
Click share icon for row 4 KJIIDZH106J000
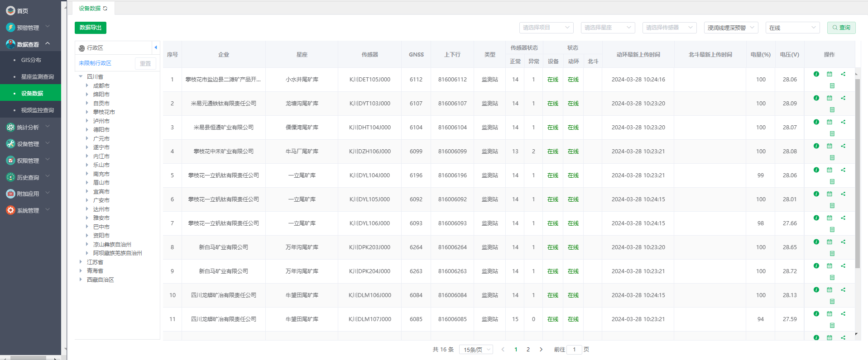(x=843, y=146)
